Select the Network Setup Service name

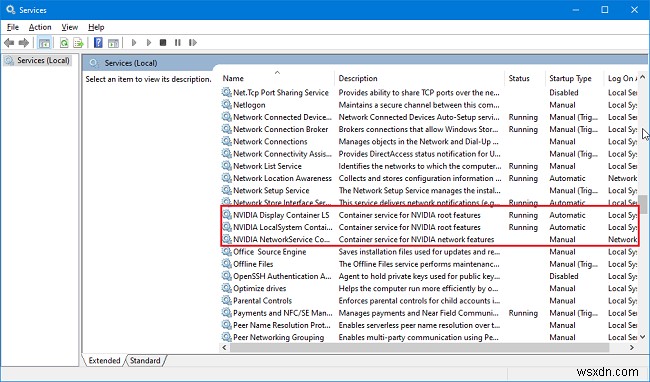point(271,190)
